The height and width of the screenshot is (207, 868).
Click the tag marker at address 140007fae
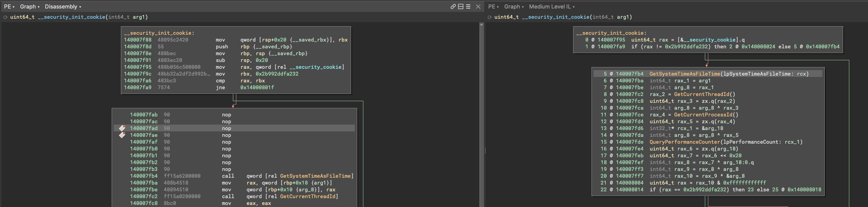coord(122,135)
